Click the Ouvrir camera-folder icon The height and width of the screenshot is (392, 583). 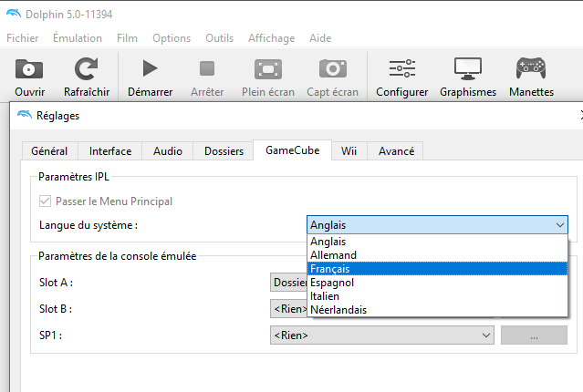[x=29, y=69]
